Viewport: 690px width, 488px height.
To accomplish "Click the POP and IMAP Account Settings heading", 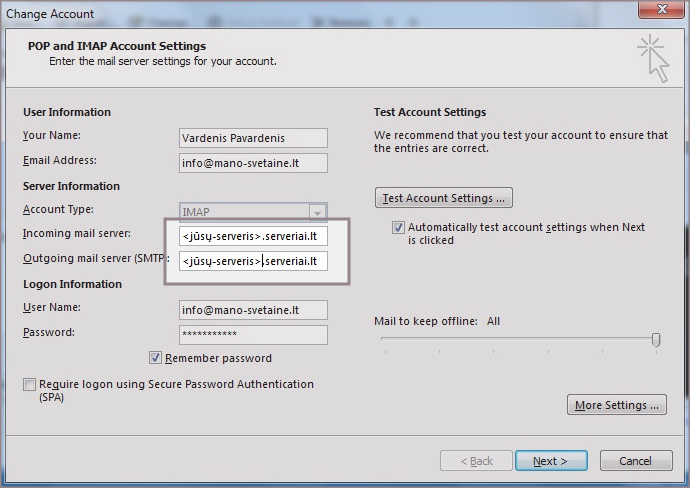I will (x=117, y=46).
